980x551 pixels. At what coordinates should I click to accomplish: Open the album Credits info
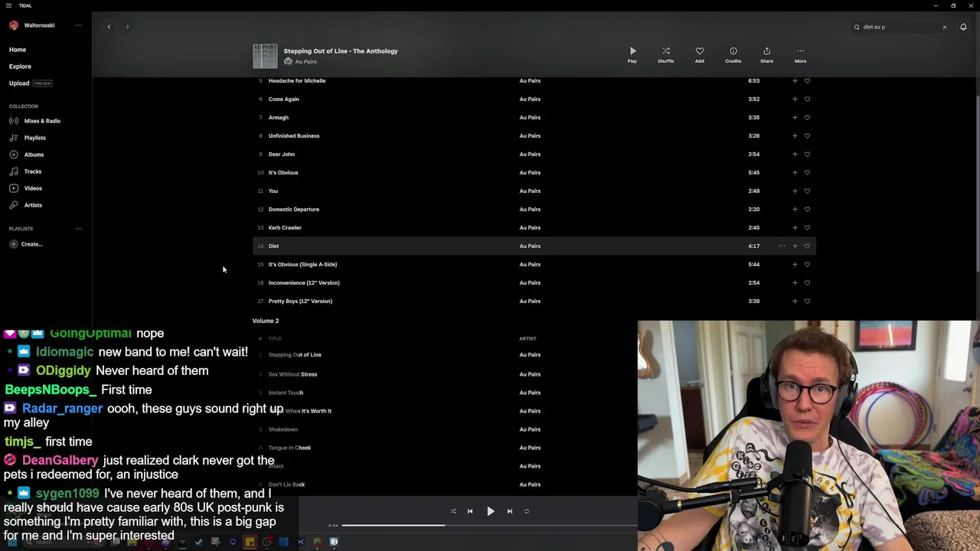(733, 54)
